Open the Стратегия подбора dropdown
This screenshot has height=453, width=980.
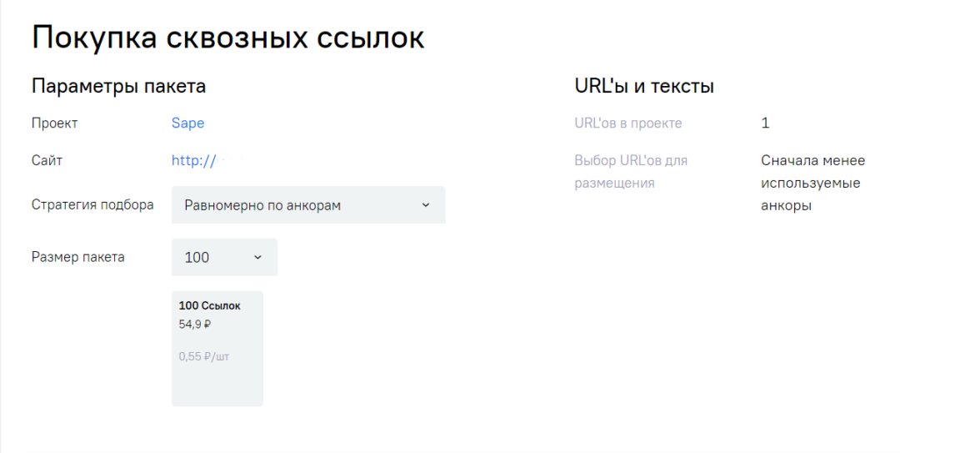tap(307, 205)
